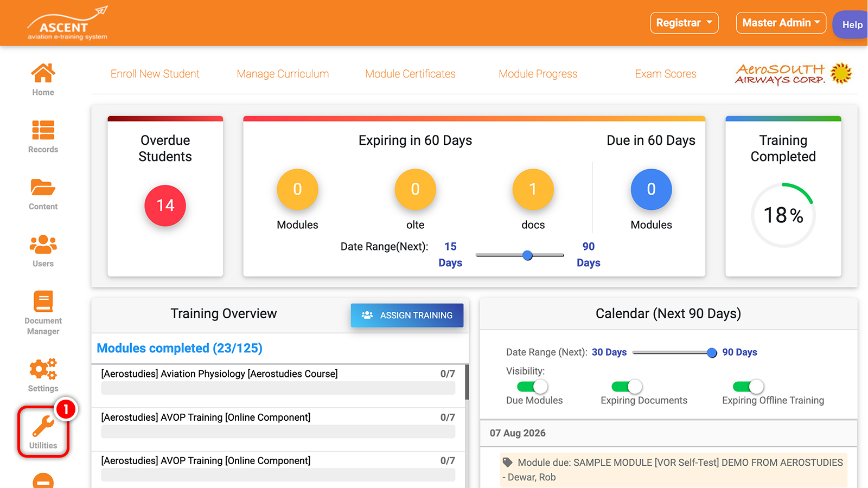This screenshot has width=868, height=488.
Task: Toggle Due Modules visibility switch
Action: (x=532, y=387)
